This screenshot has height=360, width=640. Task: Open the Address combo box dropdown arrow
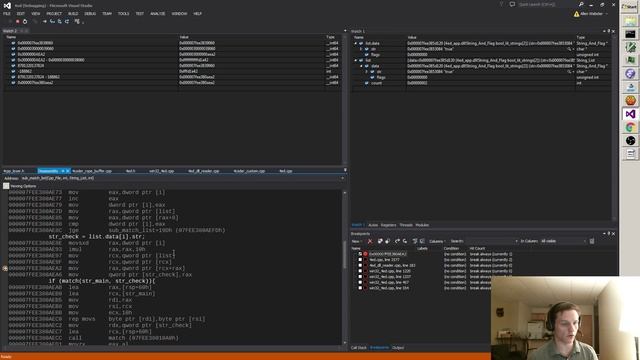coord(342,178)
